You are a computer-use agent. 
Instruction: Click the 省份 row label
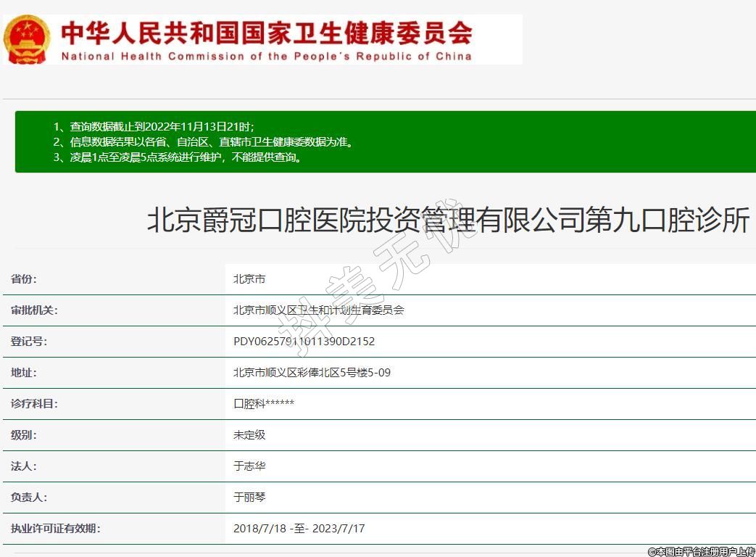click(x=24, y=279)
